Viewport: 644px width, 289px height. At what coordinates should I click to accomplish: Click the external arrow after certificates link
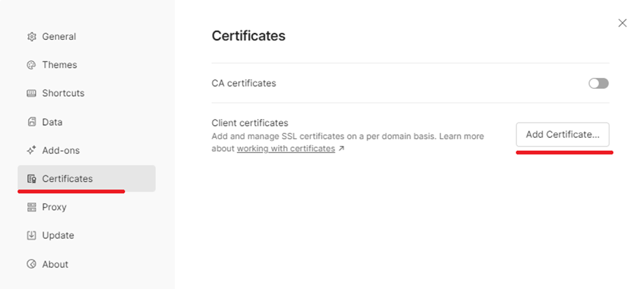(x=341, y=148)
